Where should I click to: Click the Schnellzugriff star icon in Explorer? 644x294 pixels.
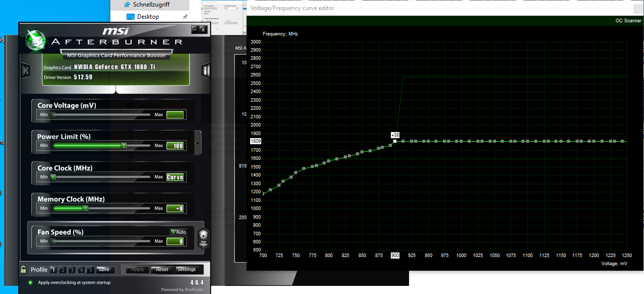tap(127, 4)
